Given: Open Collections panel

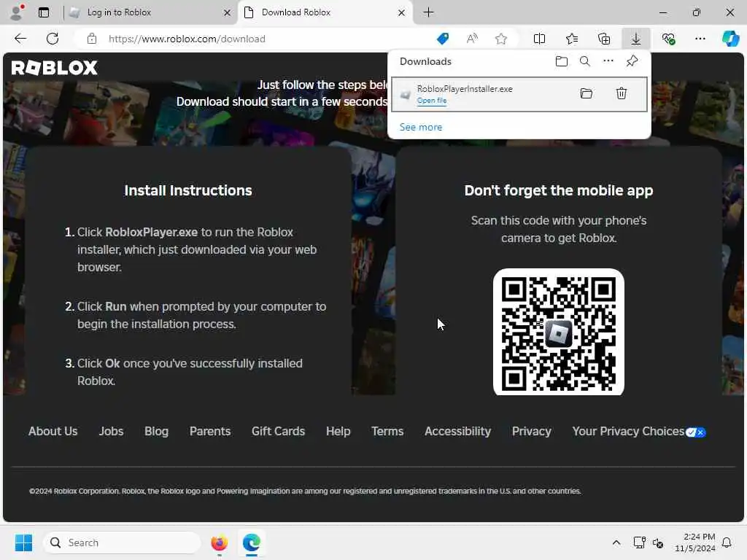Looking at the screenshot, I should click(603, 39).
